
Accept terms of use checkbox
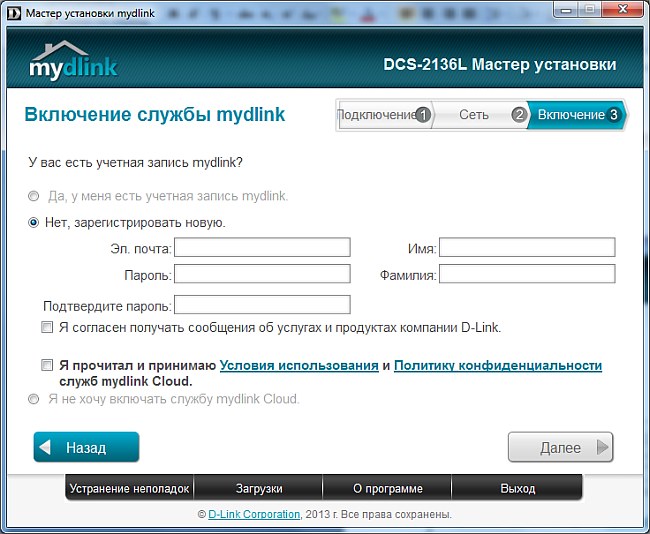click(47, 366)
